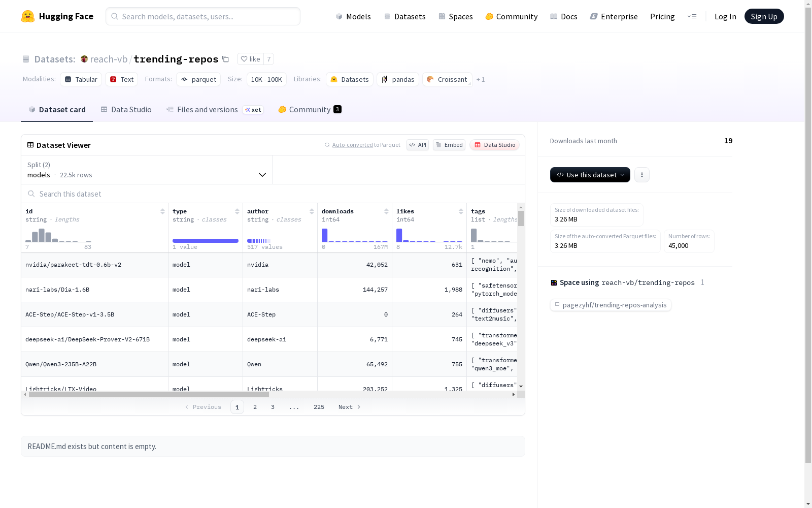This screenshot has height=508, width=812.
Task: Like the trending-repos dataset
Action: pos(251,59)
